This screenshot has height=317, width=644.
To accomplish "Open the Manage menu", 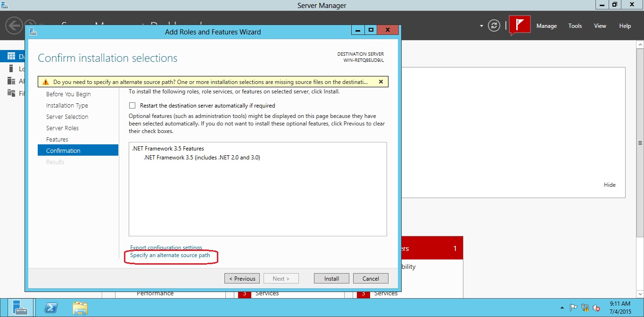I will click(546, 26).
